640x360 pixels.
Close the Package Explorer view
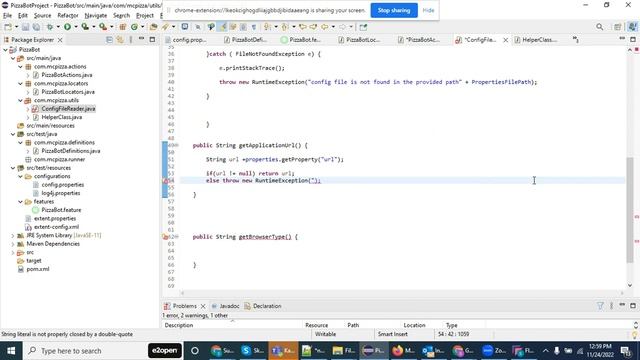tap(60, 40)
